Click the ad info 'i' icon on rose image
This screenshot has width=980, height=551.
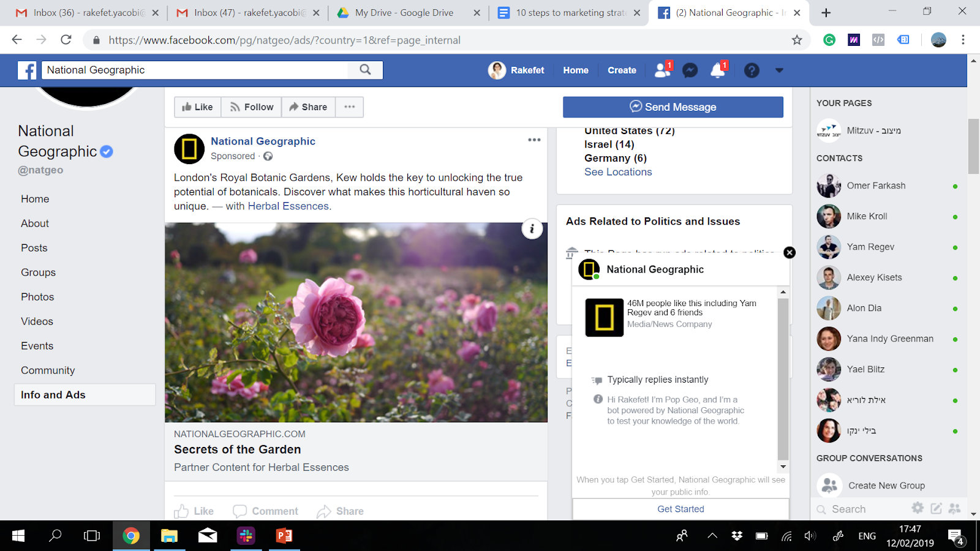(x=532, y=229)
